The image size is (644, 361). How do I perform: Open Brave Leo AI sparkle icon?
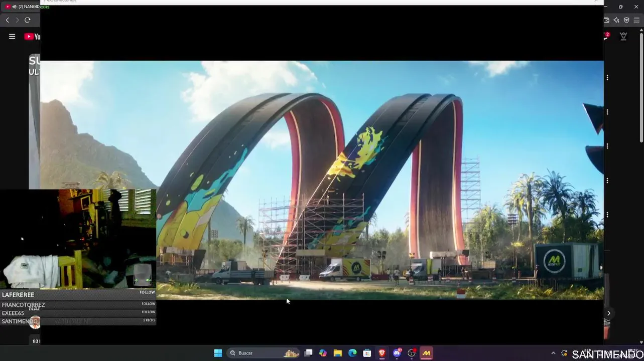(616, 20)
